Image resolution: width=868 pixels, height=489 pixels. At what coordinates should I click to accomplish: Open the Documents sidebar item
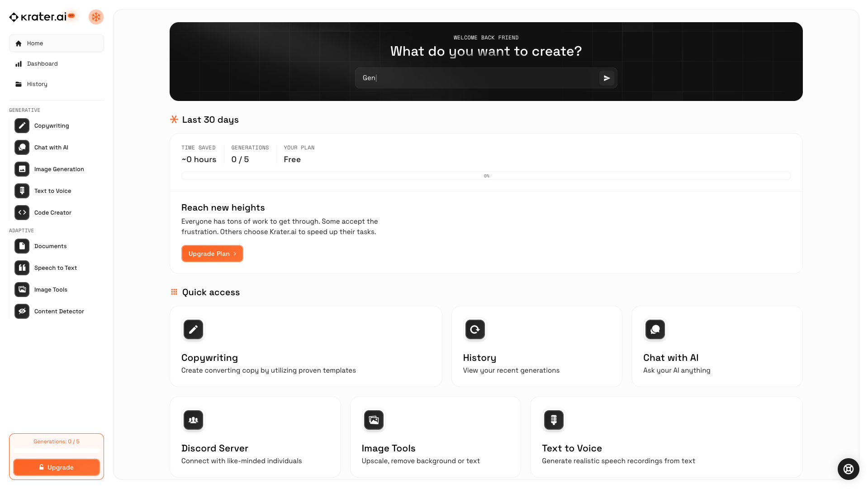[x=50, y=246]
